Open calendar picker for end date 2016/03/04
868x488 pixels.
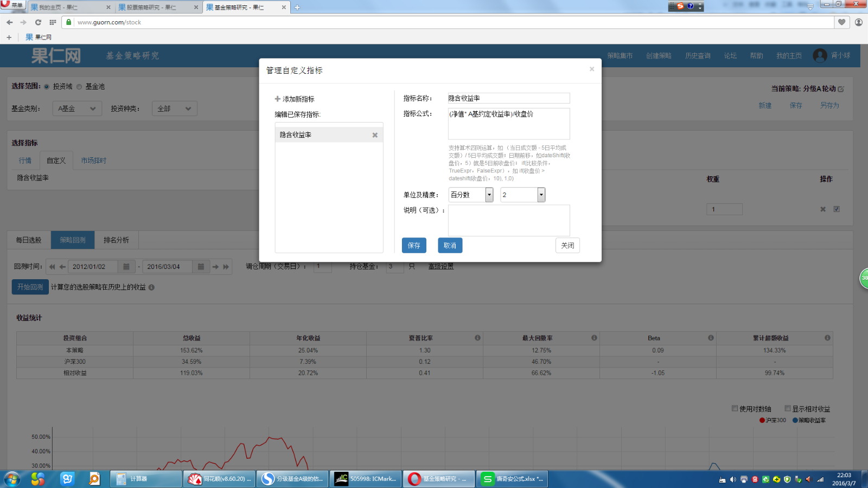tap(201, 267)
